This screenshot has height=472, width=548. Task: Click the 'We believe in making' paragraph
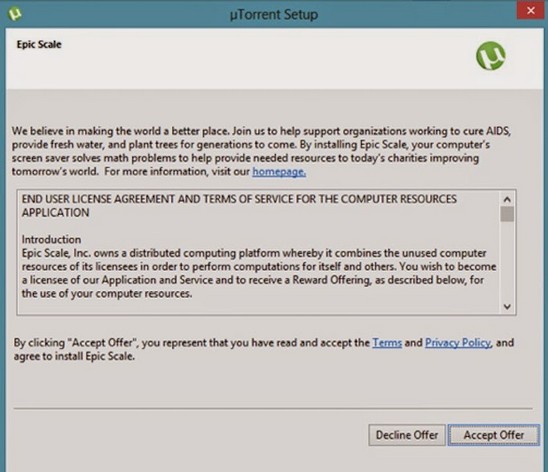click(x=261, y=151)
